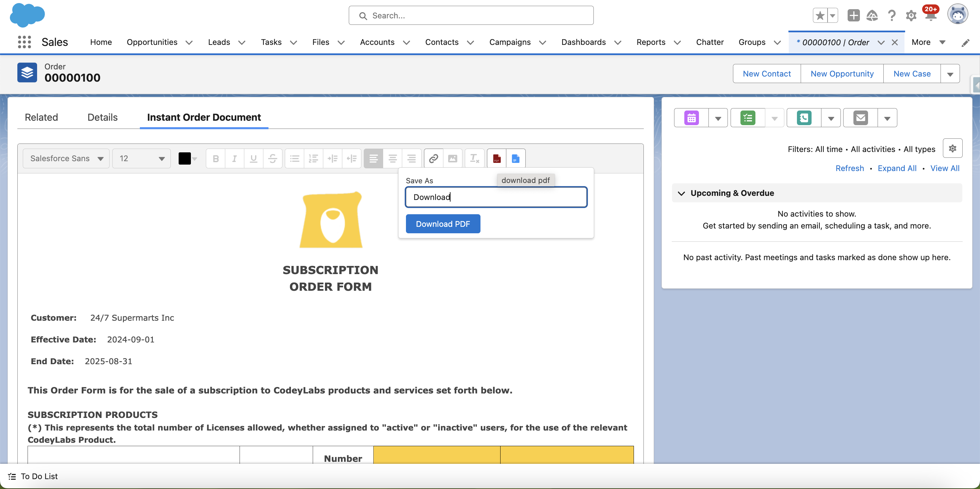Open the text color picker swatch

pos(188,158)
